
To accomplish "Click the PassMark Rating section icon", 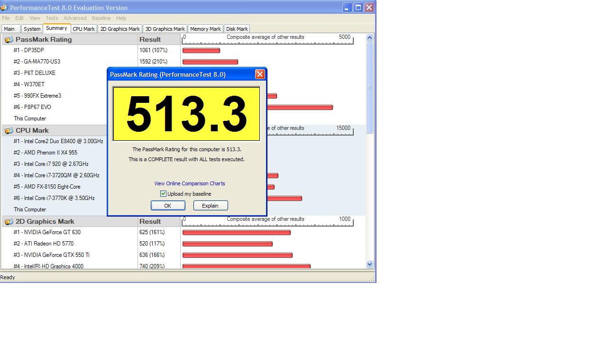I will tap(9, 40).
